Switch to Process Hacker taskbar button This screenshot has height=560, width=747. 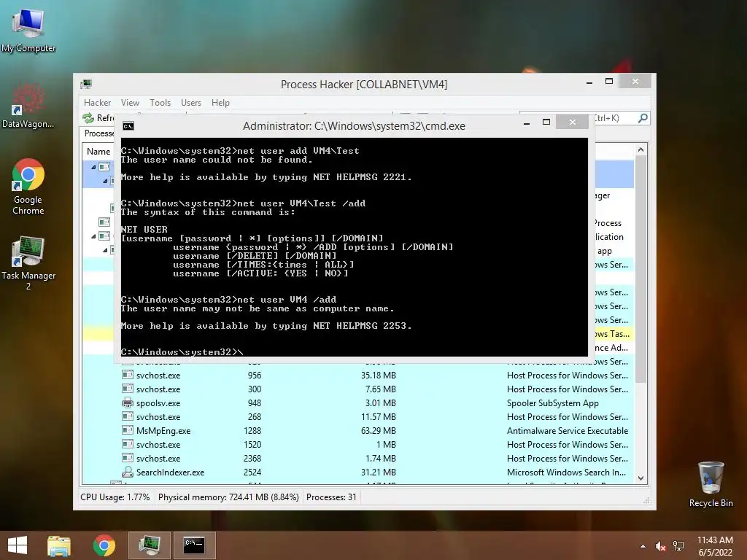(149, 545)
